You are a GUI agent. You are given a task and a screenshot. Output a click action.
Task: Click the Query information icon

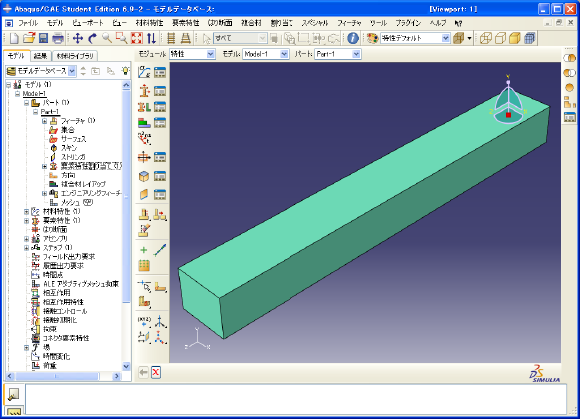click(353, 38)
